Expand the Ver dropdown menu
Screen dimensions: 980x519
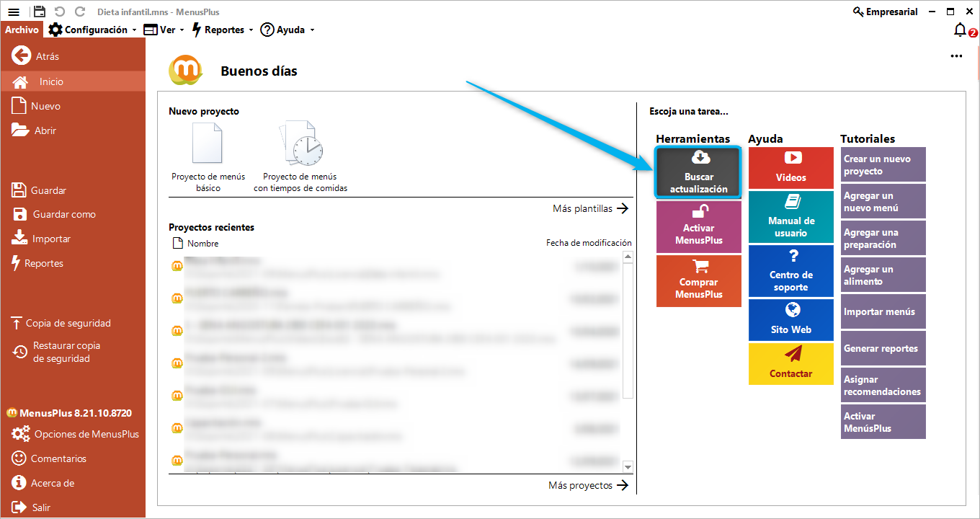click(164, 30)
